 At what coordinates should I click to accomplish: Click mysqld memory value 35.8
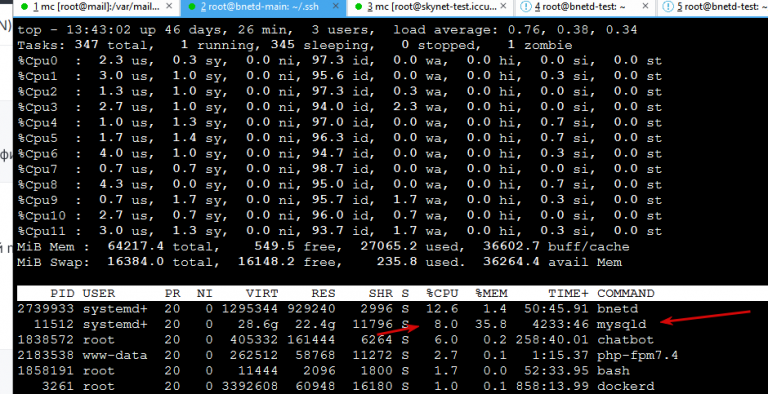click(491, 324)
